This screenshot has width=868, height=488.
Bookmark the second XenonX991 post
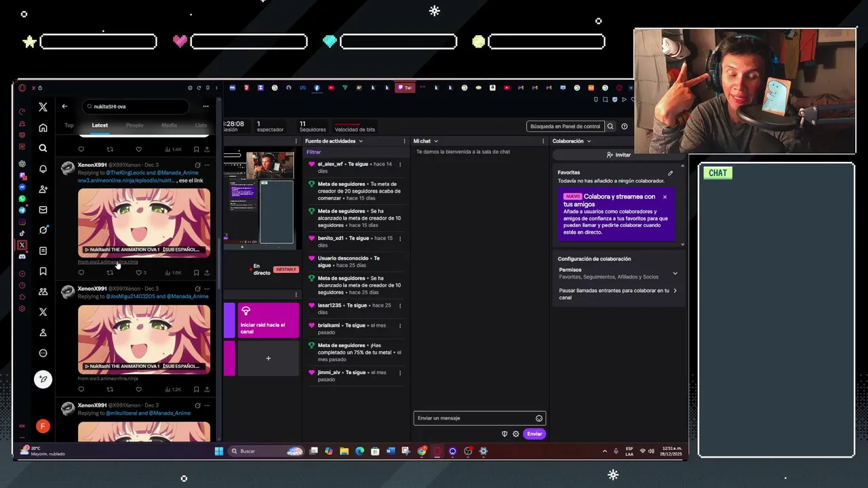click(197, 390)
